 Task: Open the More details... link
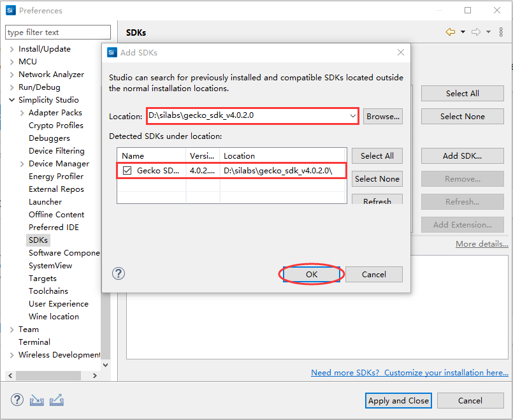click(482, 243)
